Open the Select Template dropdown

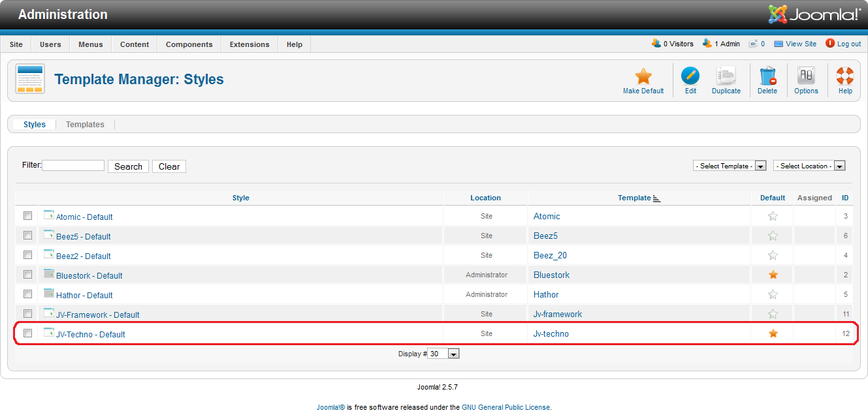coord(730,166)
